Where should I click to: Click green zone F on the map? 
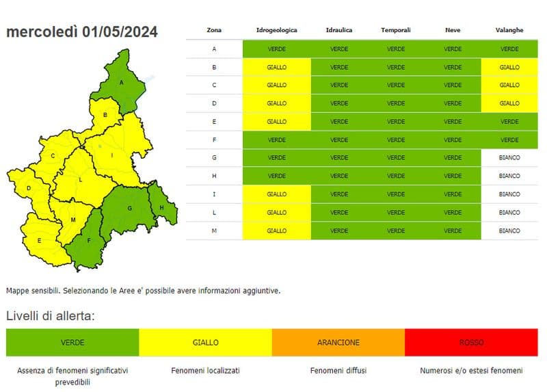tap(88, 241)
